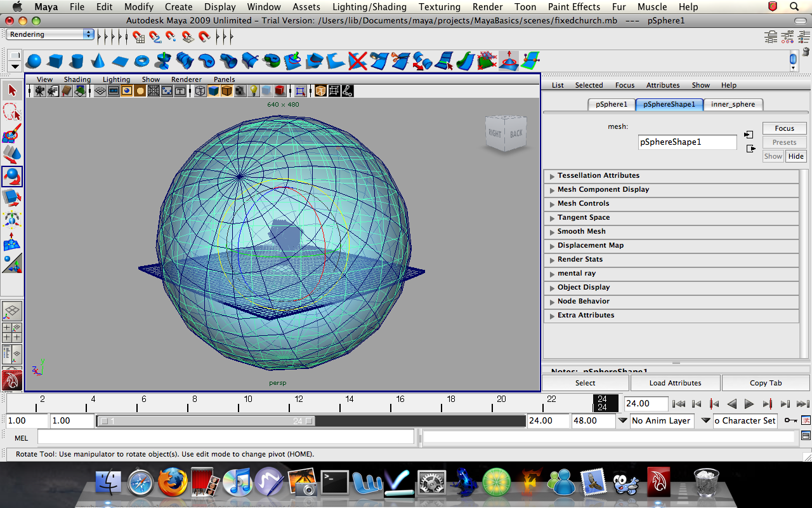The image size is (812, 508).
Task: Toggle wireframe on shaded in viewport
Action: tap(226, 91)
